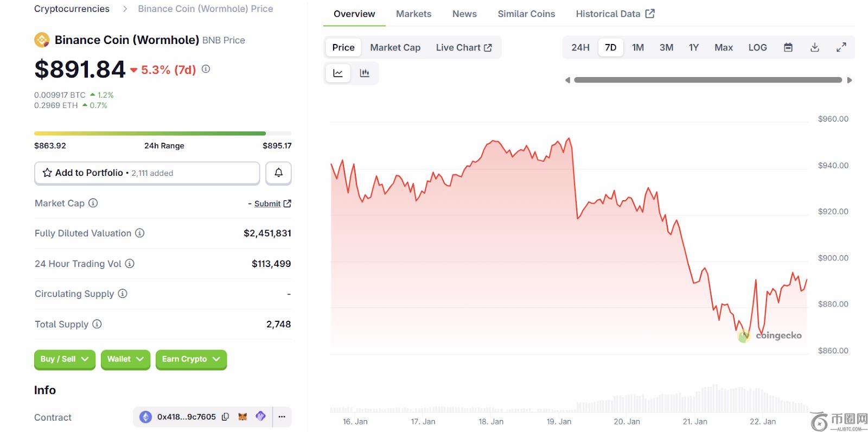Click Cryptocurrencies in the breadcrumb
868x432 pixels.
[72, 9]
